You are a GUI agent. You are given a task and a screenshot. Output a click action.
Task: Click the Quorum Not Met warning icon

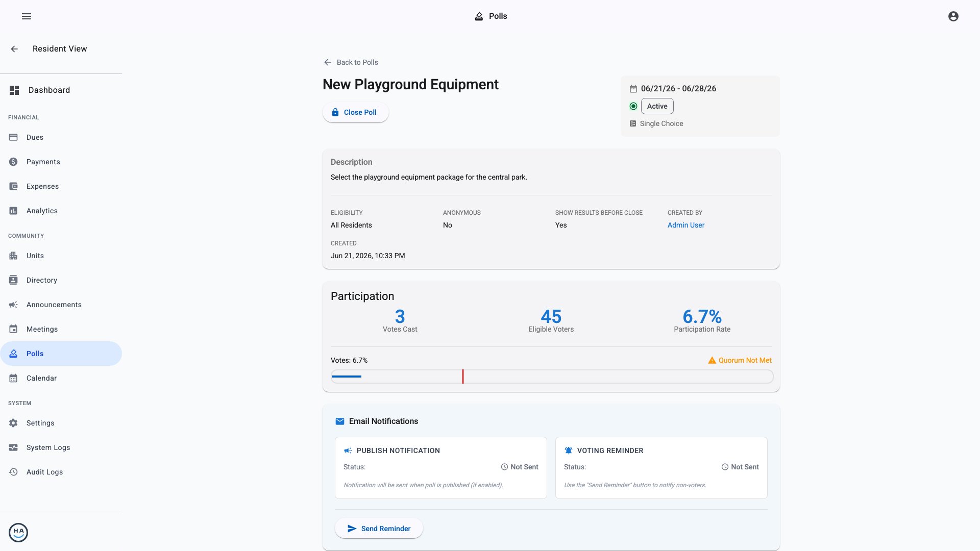pyautogui.click(x=712, y=360)
